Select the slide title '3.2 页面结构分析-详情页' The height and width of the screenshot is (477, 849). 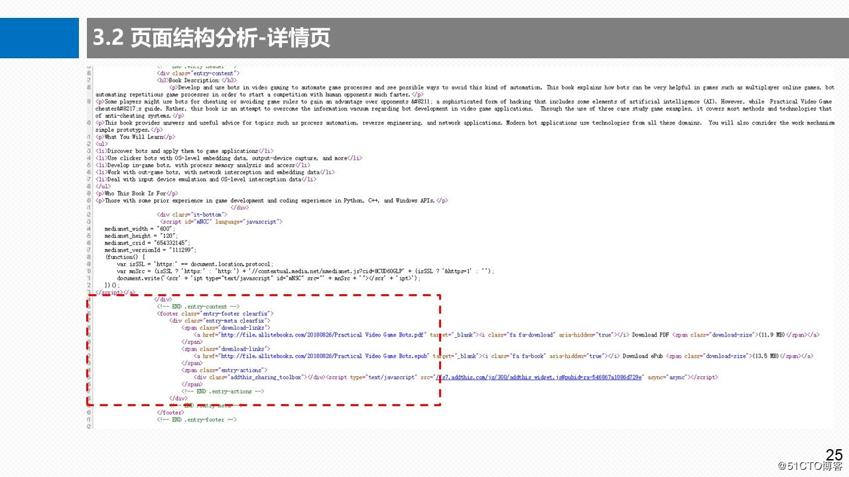click(211, 38)
